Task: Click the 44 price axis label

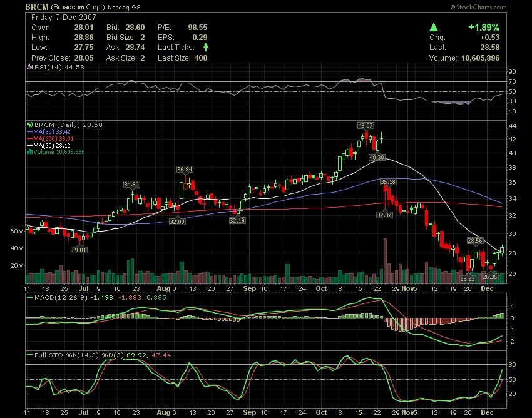Action: click(x=513, y=126)
